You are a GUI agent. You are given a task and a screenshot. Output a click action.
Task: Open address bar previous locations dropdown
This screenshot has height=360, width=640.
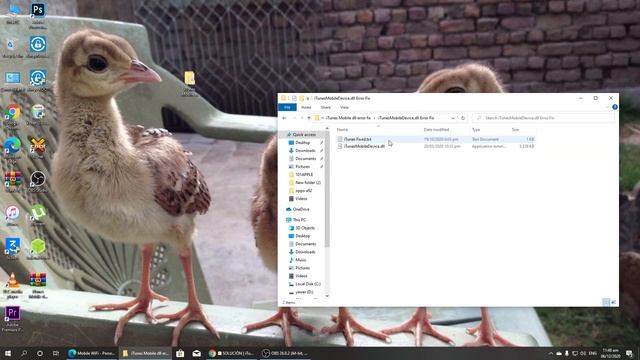[x=453, y=118]
